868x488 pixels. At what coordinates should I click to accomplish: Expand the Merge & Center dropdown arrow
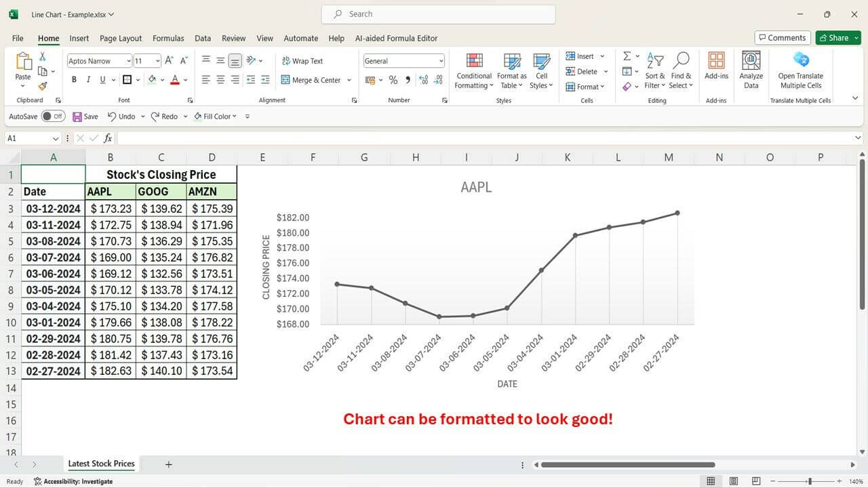pyautogui.click(x=349, y=80)
